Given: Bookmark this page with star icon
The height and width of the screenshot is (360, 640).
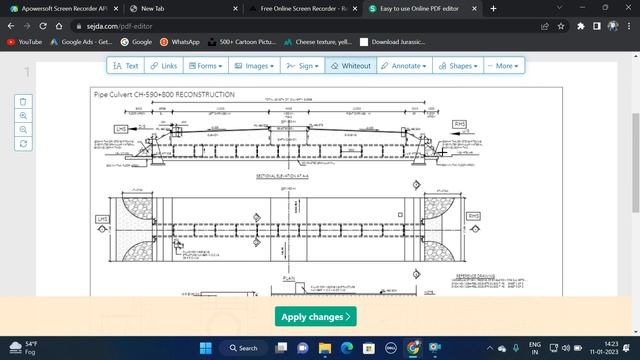Looking at the screenshot, I should [561, 26].
